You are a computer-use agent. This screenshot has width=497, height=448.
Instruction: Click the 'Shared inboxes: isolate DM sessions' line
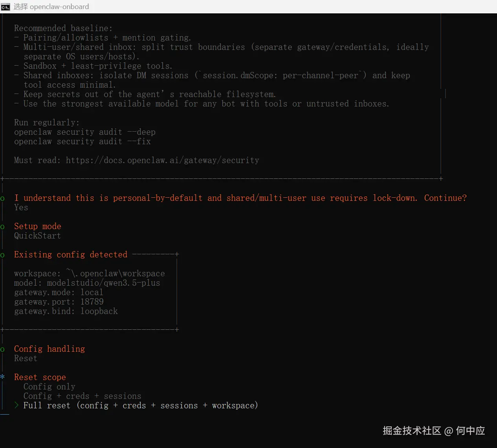click(212, 80)
